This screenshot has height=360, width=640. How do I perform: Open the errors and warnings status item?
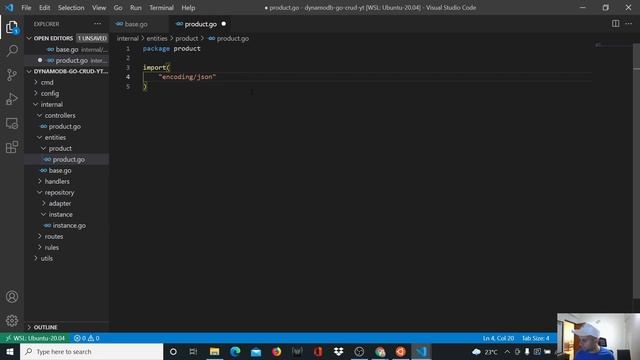[x=87, y=338]
